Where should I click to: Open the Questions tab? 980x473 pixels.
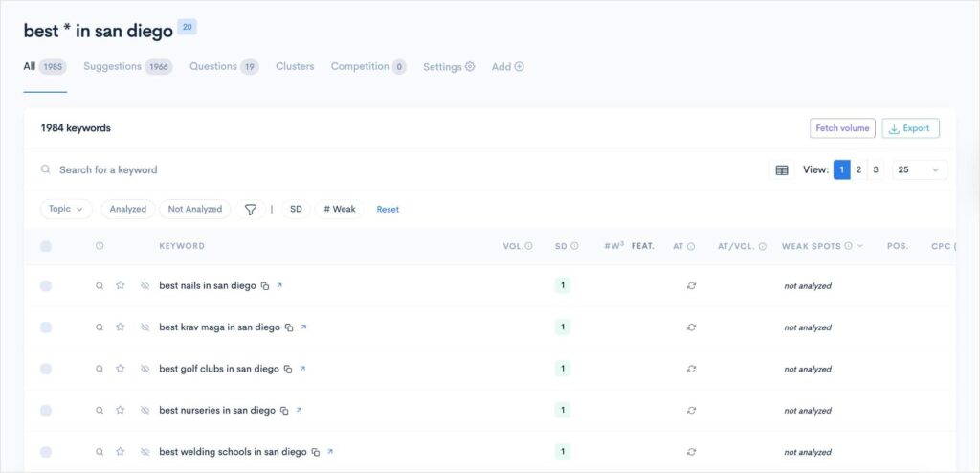pyautogui.click(x=224, y=66)
